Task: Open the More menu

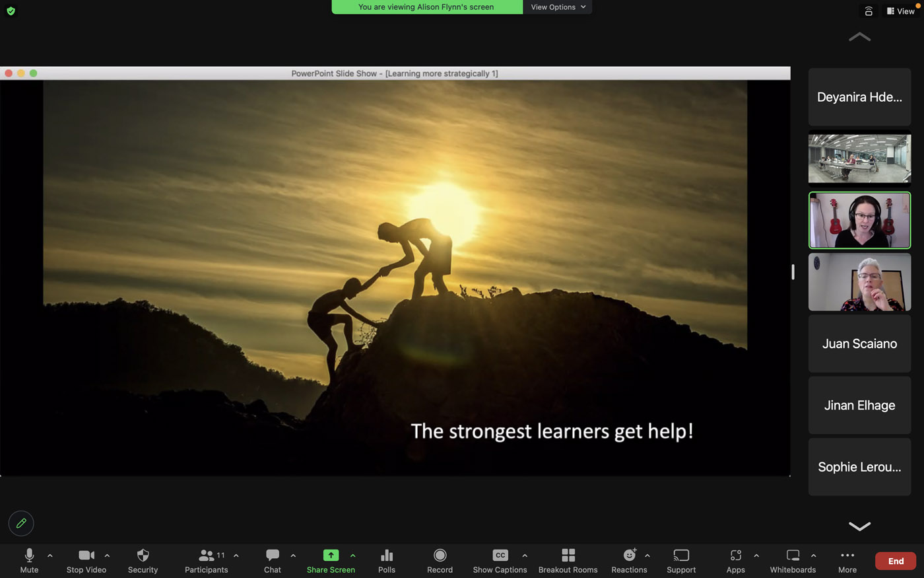Action: click(x=847, y=560)
